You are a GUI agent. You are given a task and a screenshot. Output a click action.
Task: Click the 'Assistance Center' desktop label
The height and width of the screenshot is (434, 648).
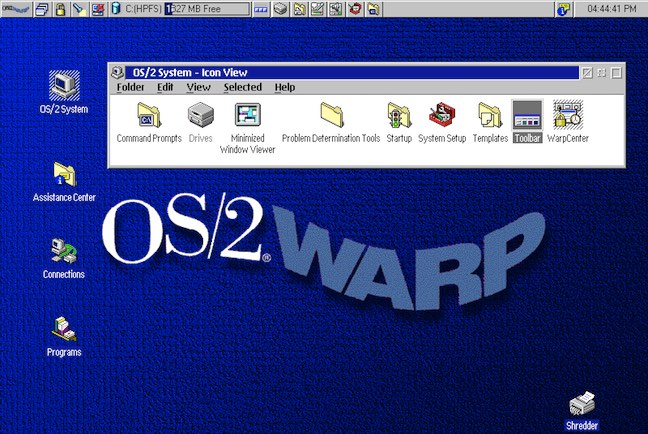click(x=64, y=197)
